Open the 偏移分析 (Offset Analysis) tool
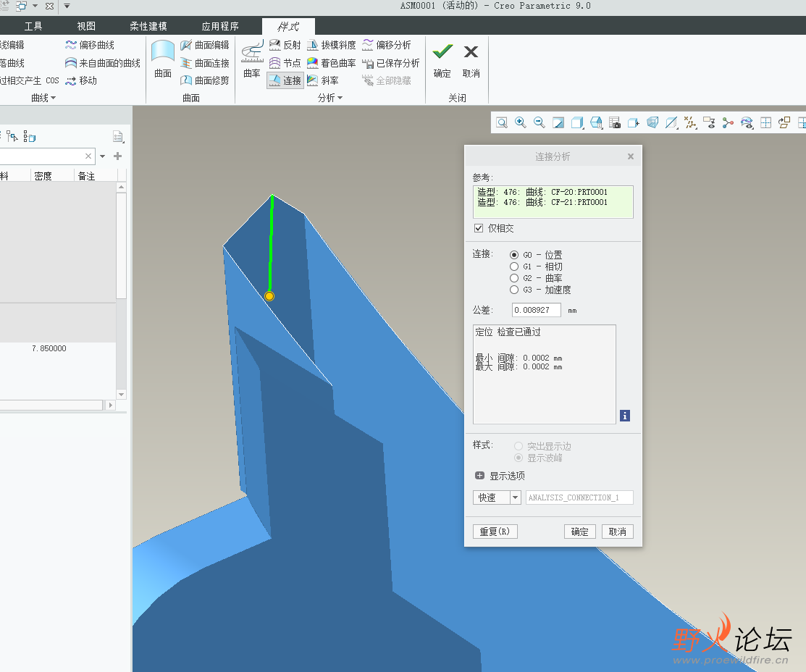This screenshot has width=806, height=672. click(x=387, y=45)
